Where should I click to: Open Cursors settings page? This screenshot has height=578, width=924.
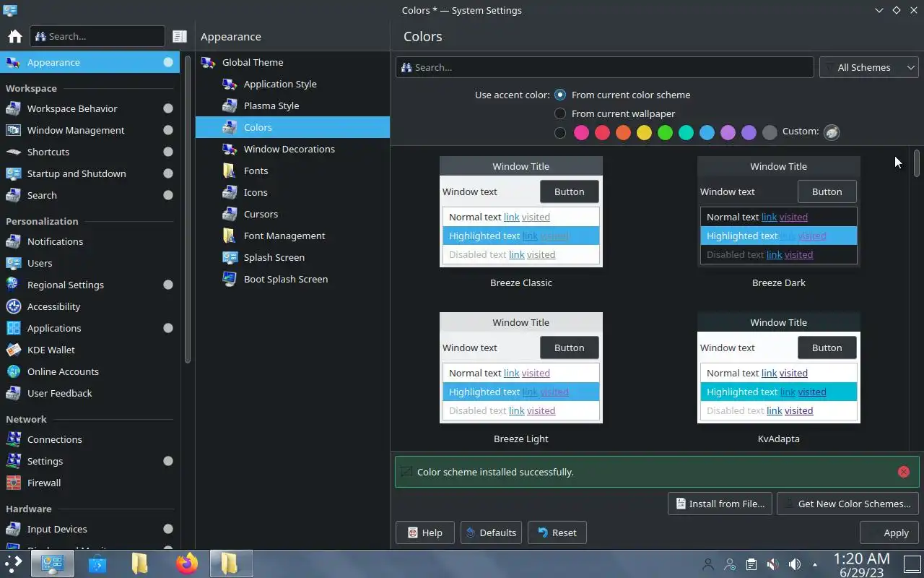[x=292, y=214]
